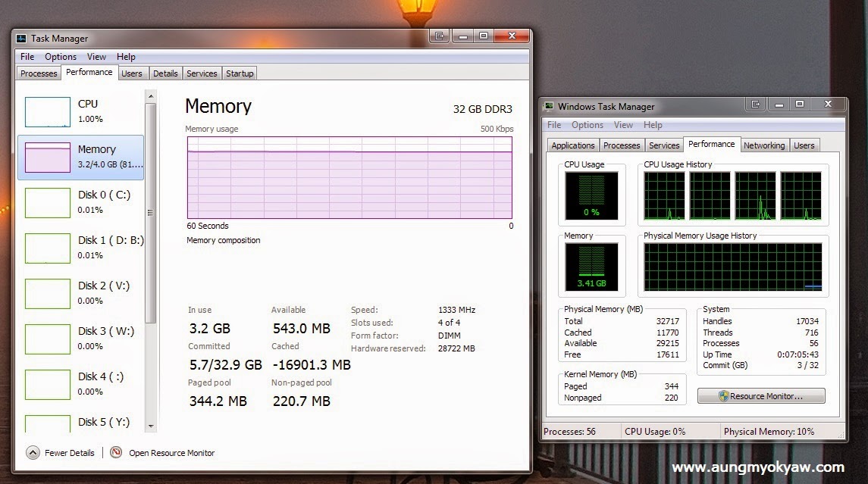This screenshot has height=484, width=868.
Task: Open View menu in Windows Task Manager
Action: pos(623,125)
